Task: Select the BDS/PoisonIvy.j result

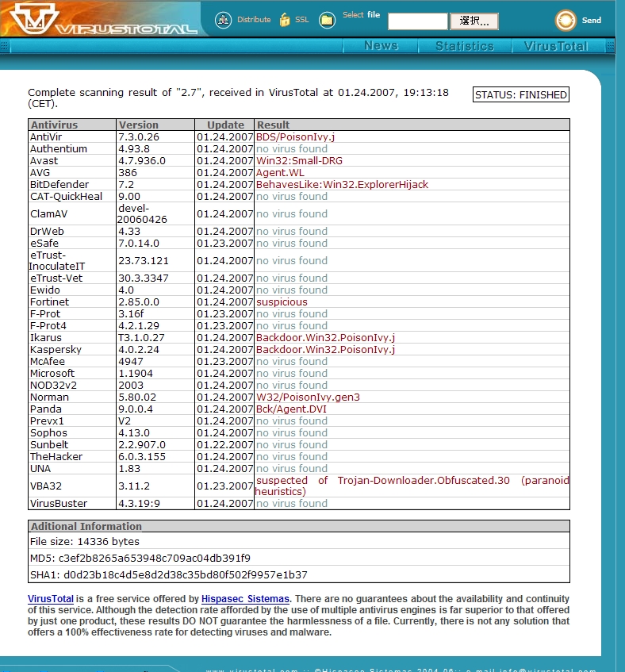Action: [x=295, y=136]
